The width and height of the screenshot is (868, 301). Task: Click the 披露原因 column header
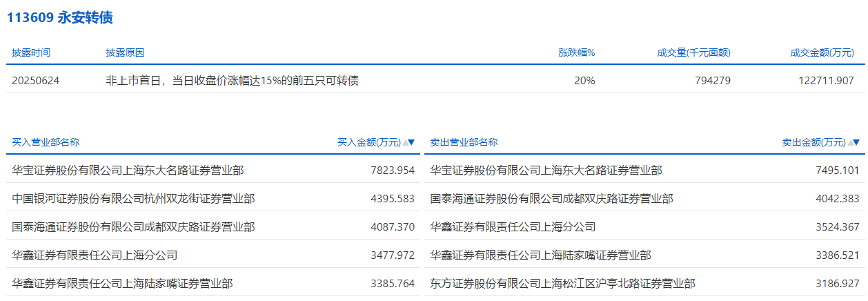point(125,53)
